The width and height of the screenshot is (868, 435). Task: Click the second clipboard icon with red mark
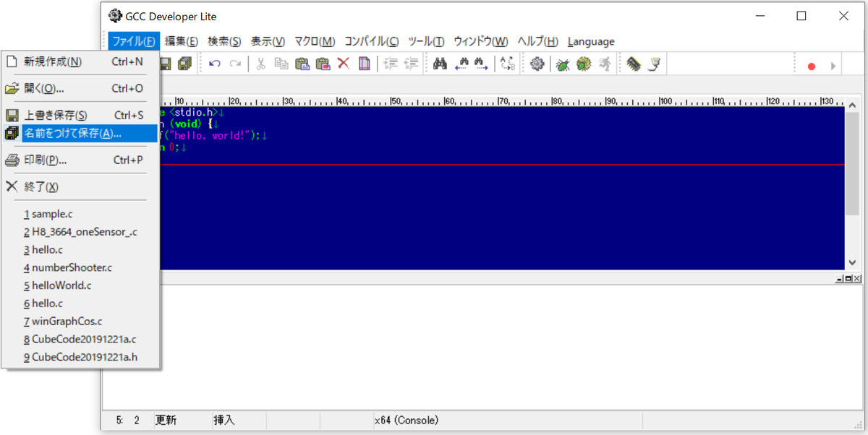pyautogui.click(x=323, y=64)
